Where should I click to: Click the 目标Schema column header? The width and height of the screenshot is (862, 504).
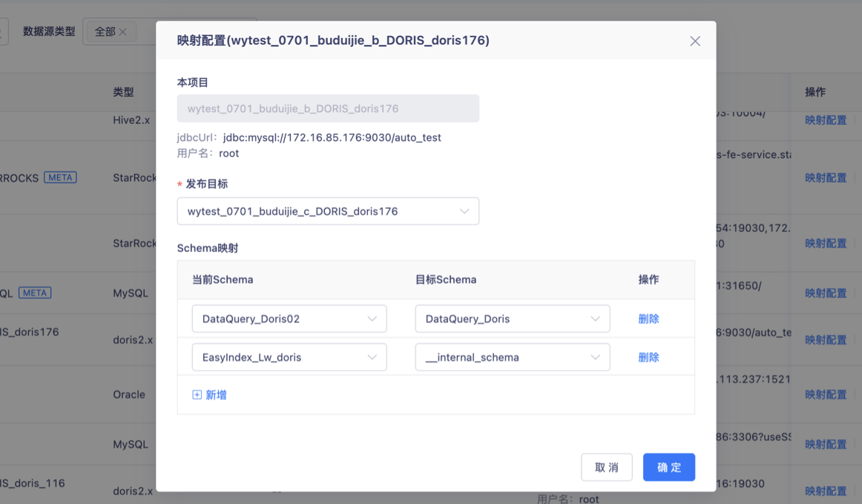445,279
